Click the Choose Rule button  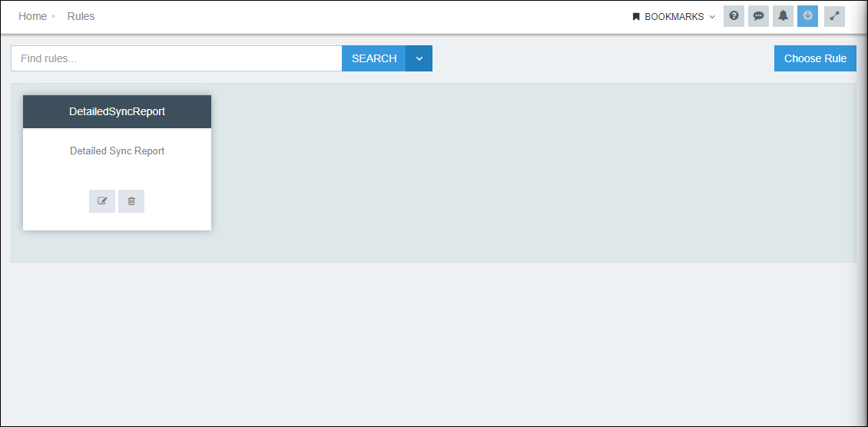(x=815, y=58)
